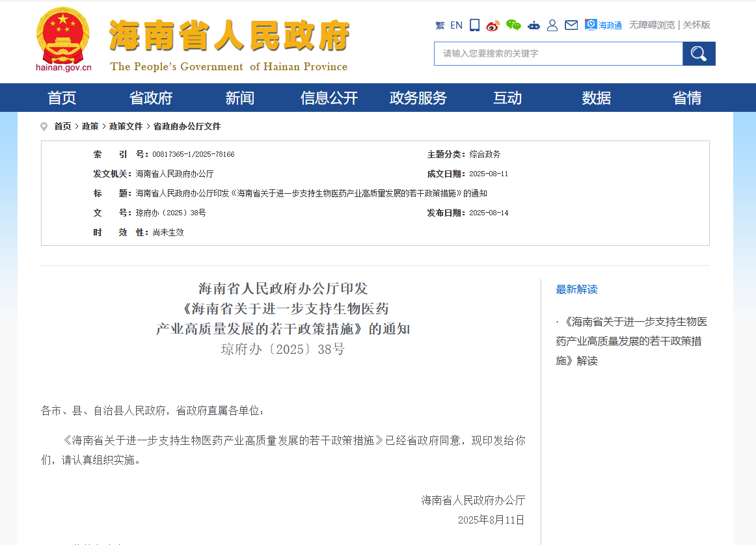Go to 省政府办公厅文件 in the breadcrumb
This screenshot has height=545, width=756.
(x=187, y=126)
